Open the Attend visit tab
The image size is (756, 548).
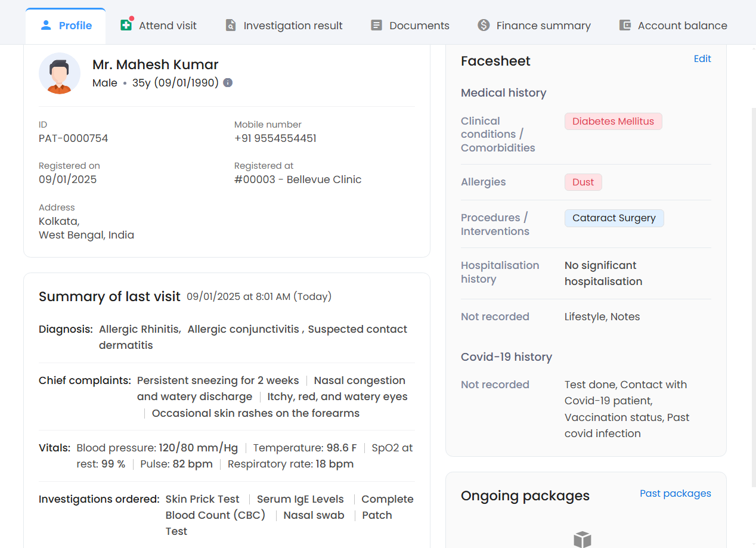pyautogui.click(x=168, y=26)
